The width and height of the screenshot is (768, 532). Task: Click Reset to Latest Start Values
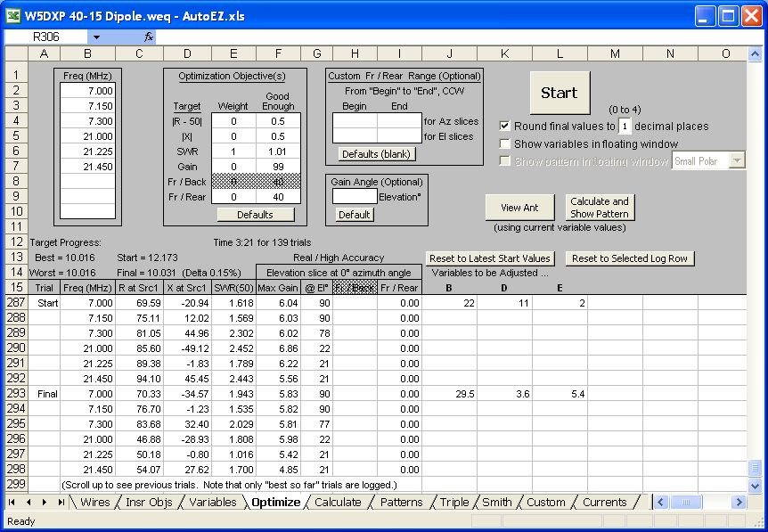click(x=490, y=258)
